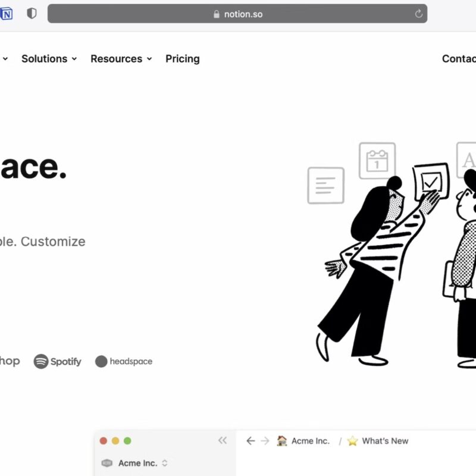Click the yellow minimize dot in demo window
This screenshot has width=476, height=476.
click(115, 441)
